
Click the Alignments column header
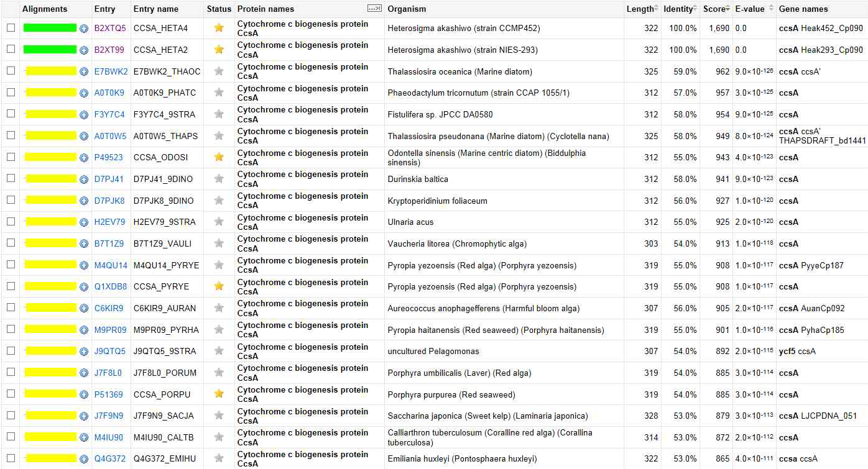coord(45,9)
